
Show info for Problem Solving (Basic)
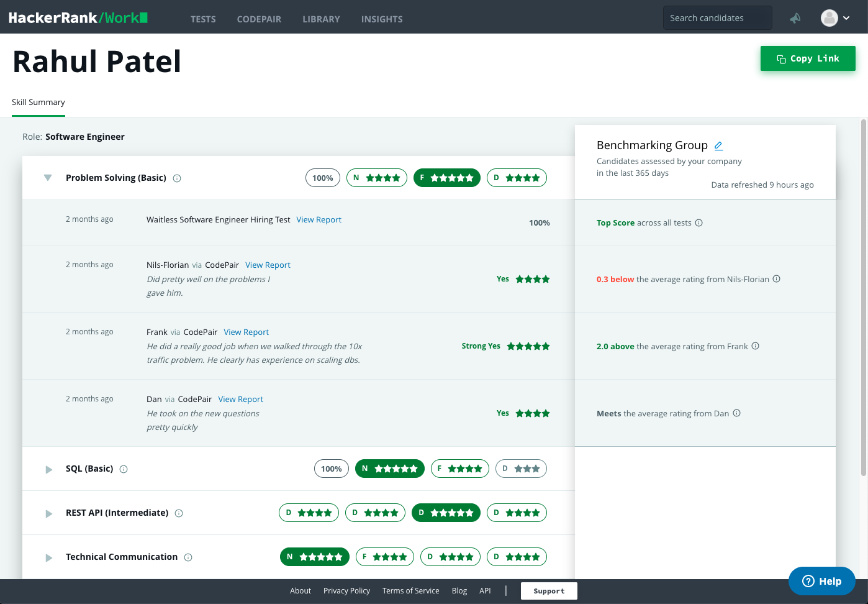pos(177,178)
